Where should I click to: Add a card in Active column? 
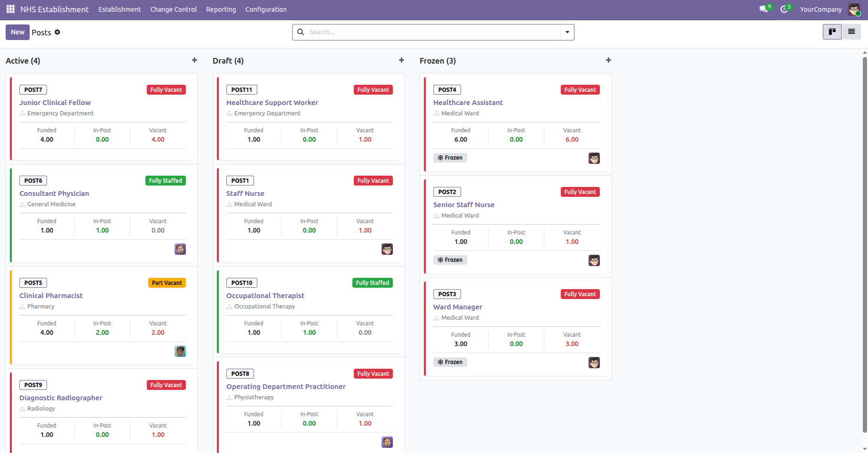pos(194,60)
